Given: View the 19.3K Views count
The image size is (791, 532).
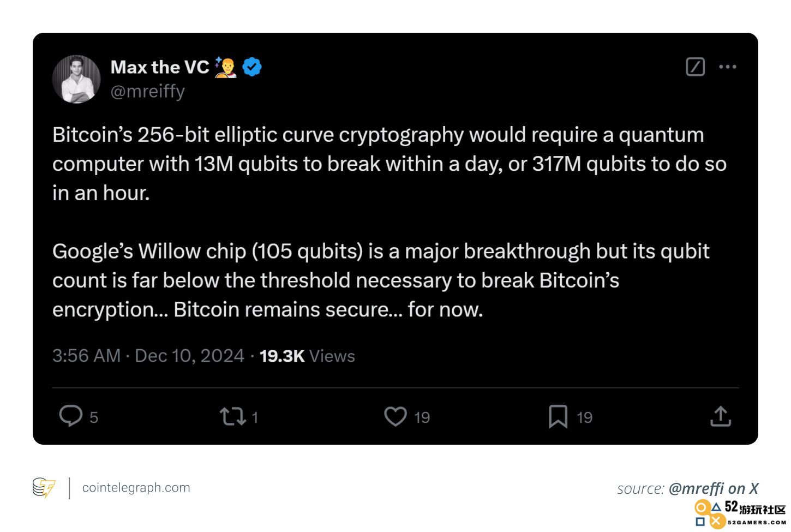Looking at the screenshot, I should point(307,356).
